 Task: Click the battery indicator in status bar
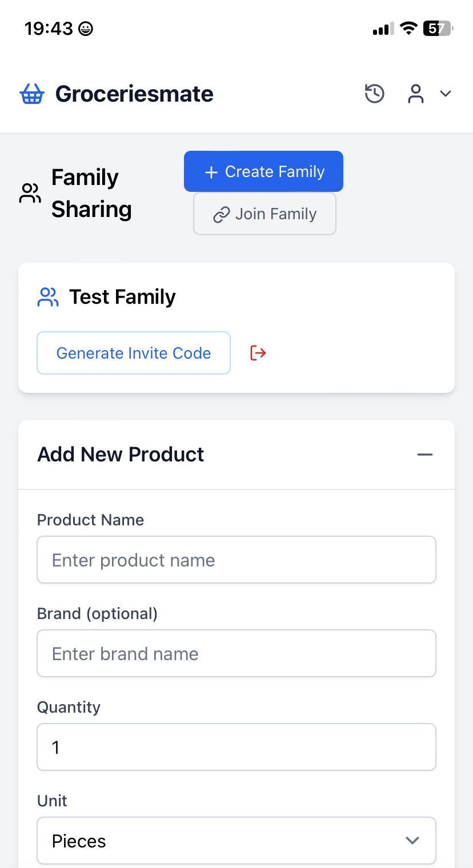point(438,28)
